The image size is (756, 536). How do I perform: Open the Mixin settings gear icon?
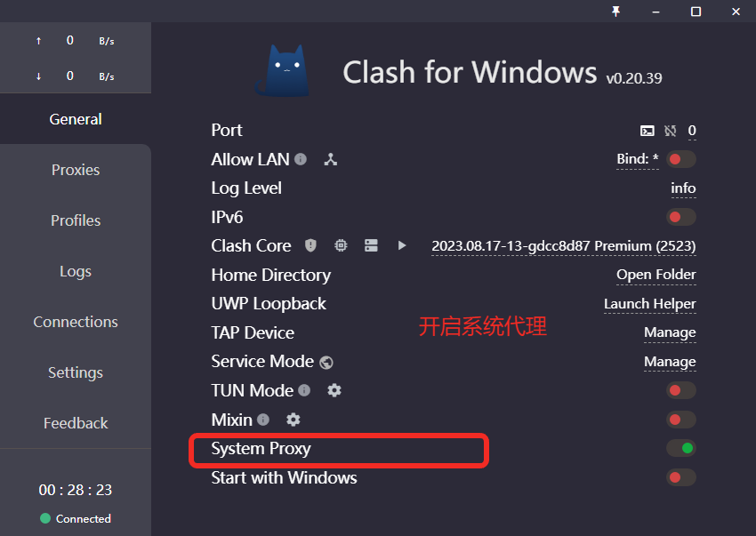point(294,419)
